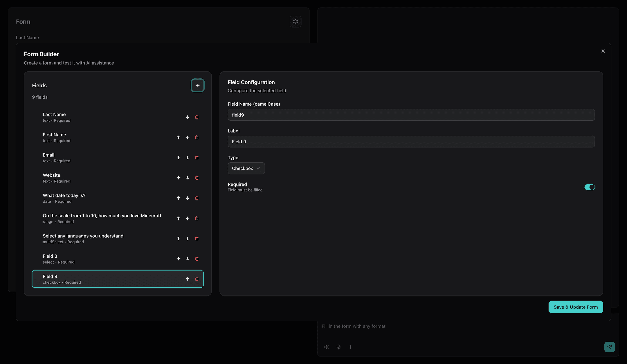Select the Field 8 list entry

(x=102, y=259)
